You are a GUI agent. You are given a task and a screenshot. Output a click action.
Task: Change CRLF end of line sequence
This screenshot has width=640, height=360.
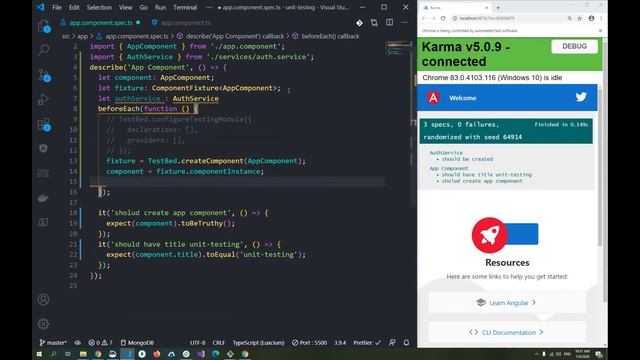219,342
